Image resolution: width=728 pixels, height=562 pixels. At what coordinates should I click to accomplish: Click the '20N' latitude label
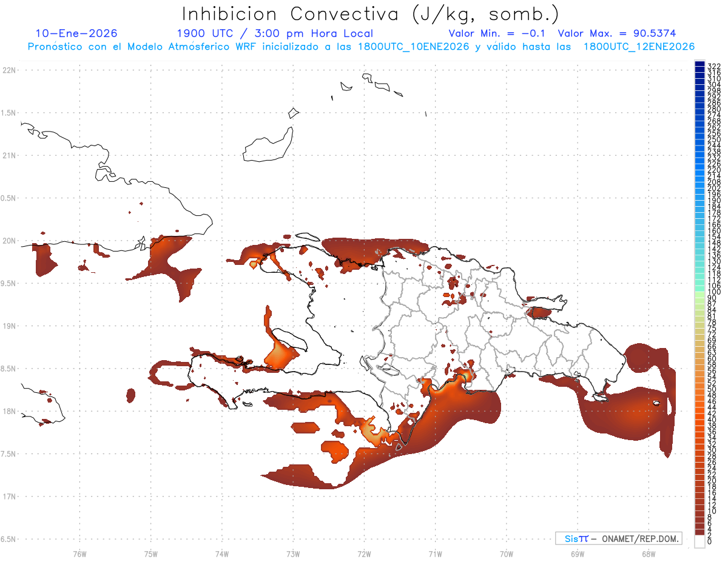(x=9, y=241)
